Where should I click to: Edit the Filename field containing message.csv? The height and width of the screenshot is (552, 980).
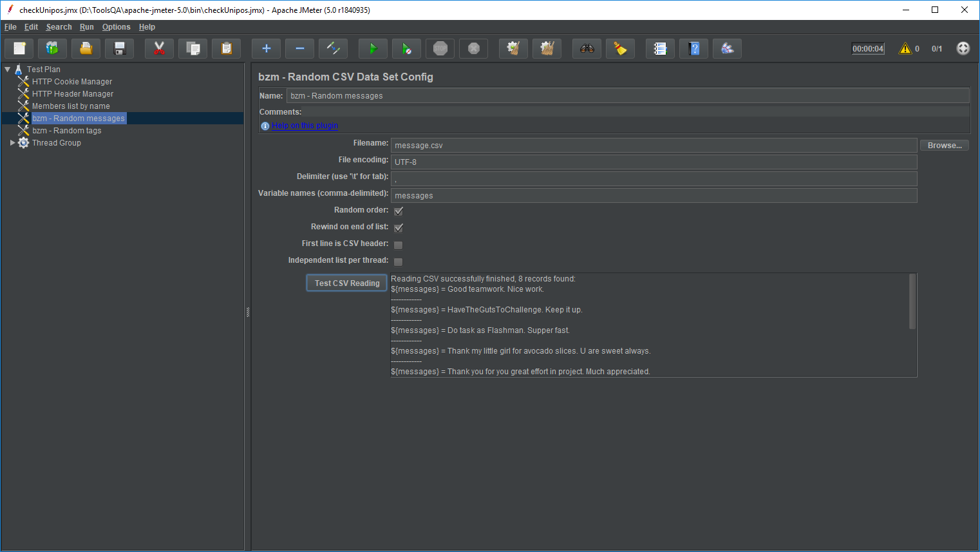tap(654, 146)
